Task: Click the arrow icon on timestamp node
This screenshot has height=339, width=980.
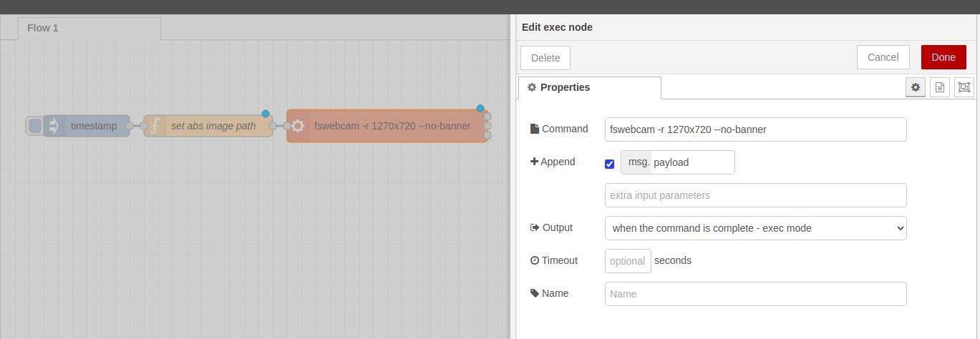Action: click(54, 126)
